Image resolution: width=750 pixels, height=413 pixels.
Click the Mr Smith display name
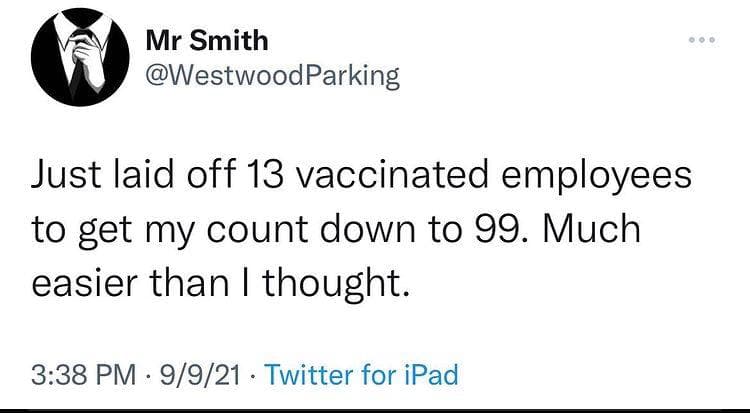tap(207, 41)
